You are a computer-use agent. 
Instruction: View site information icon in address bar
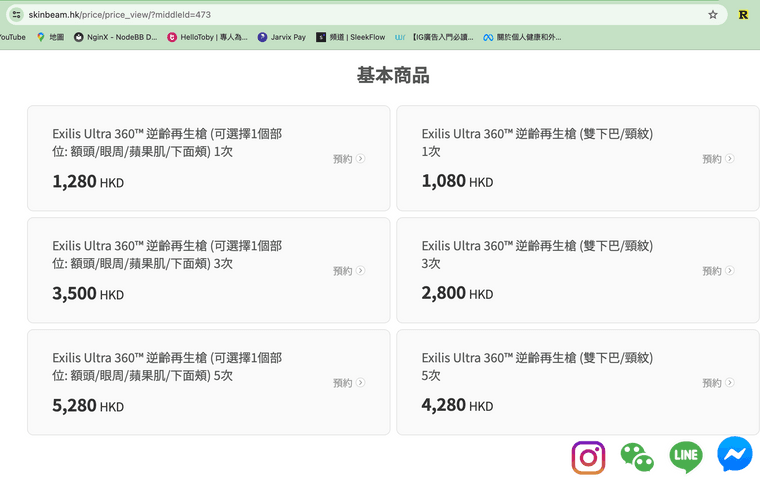(x=16, y=15)
